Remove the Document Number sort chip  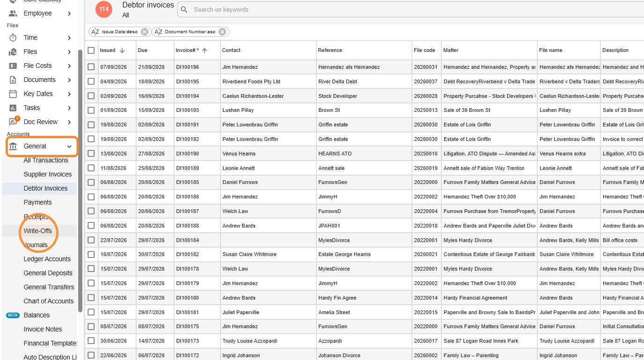[x=222, y=32]
